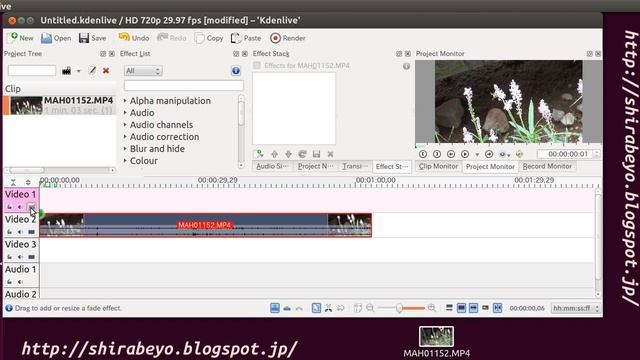Click the zoom in magnifier icon
Viewport: 640px width, 360px height.
[x=431, y=308]
